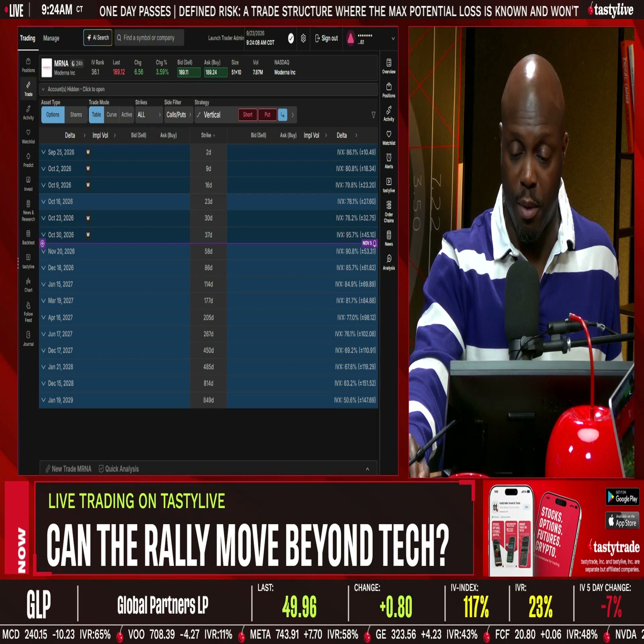Sort by the Strike column header
This screenshot has width=644, height=644.
coord(208,135)
